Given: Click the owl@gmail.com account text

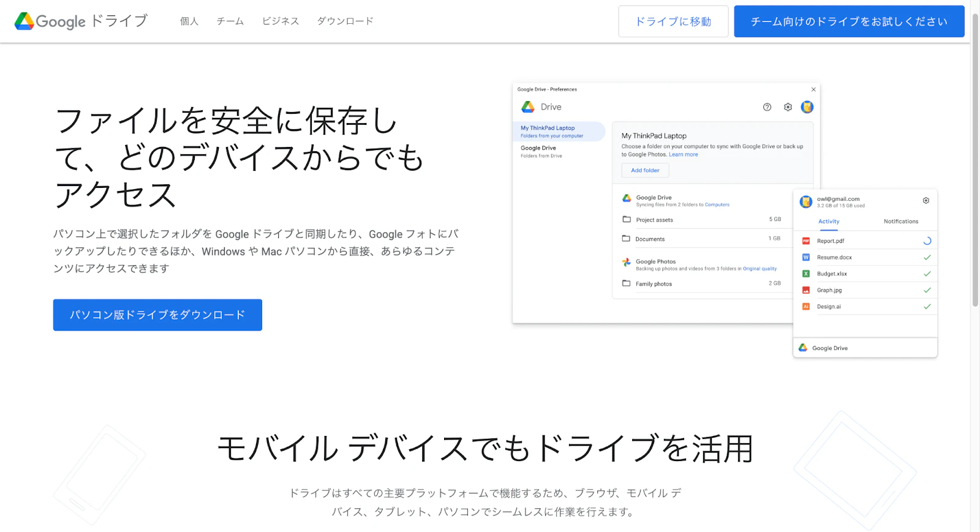Looking at the screenshot, I should coord(838,199).
